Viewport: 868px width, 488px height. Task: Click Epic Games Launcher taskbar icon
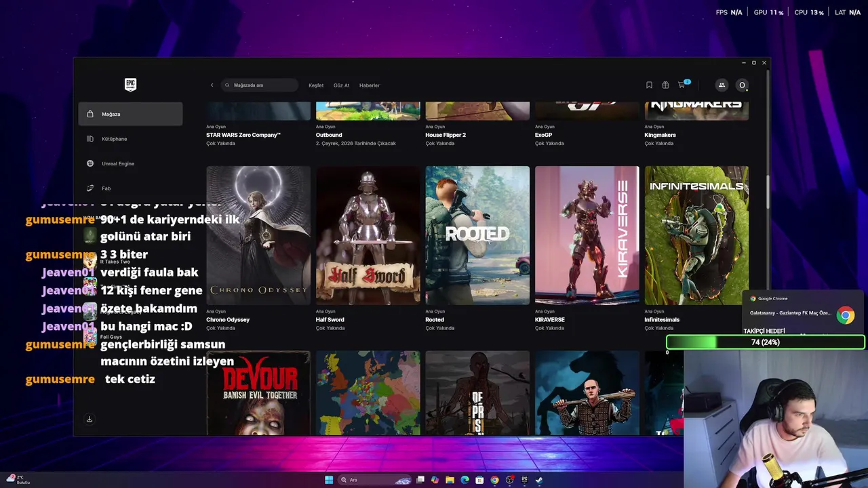(x=524, y=480)
